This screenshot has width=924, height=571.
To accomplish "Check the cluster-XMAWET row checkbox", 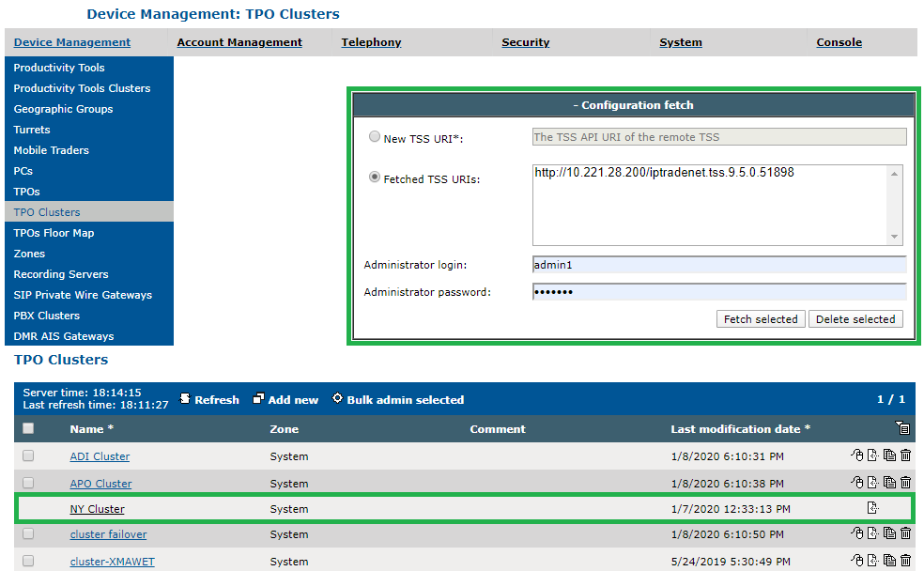I will (x=28, y=561).
